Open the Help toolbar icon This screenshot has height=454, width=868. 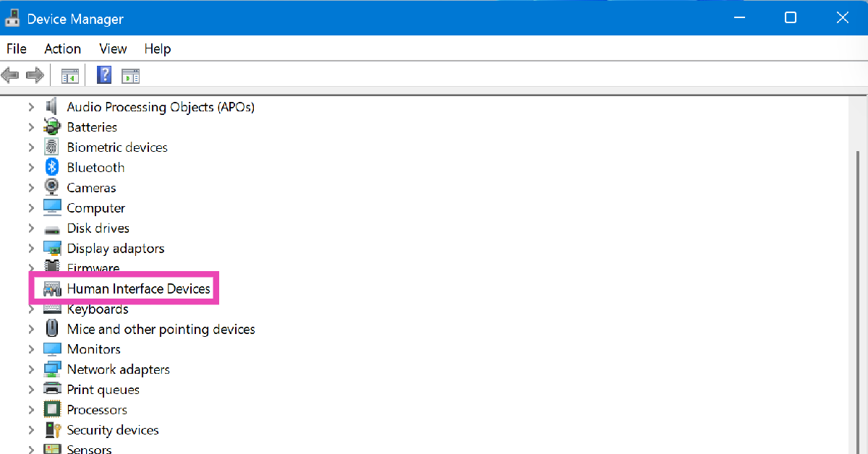pyautogui.click(x=104, y=74)
